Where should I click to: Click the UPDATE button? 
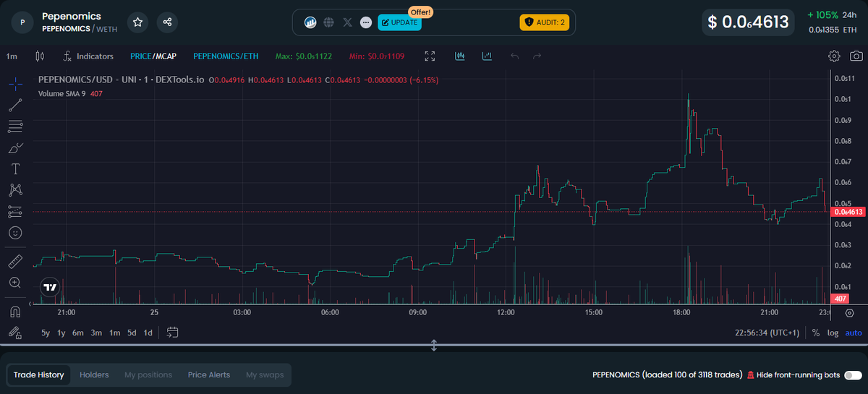[x=399, y=22]
